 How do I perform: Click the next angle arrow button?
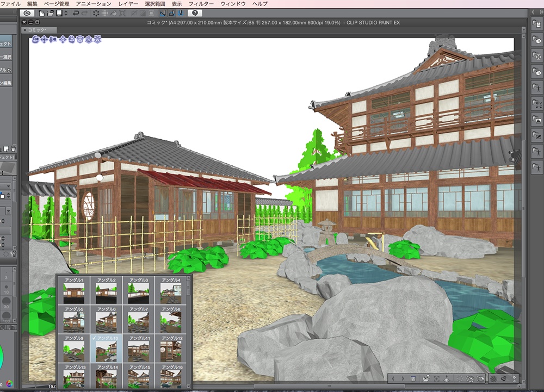pyautogui.click(x=403, y=378)
